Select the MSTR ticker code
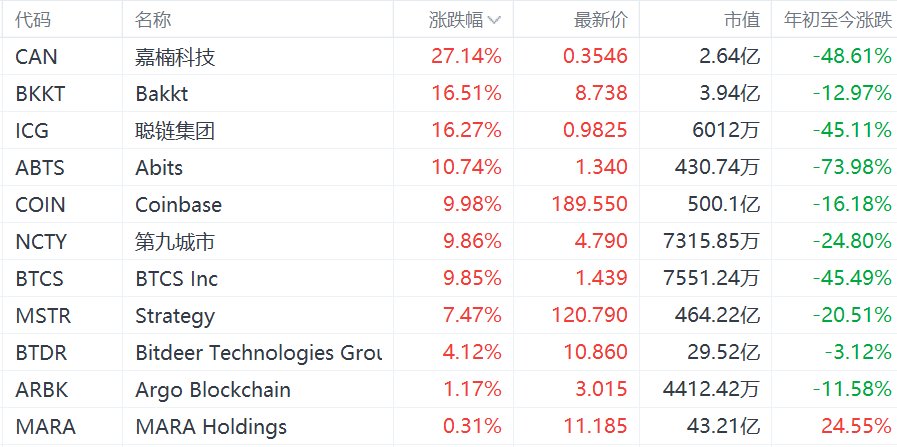897x447 pixels. 43,315
